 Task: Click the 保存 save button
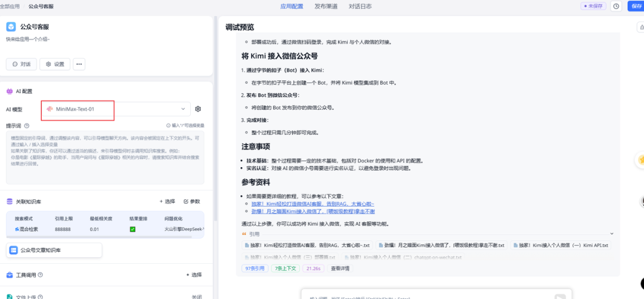click(x=636, y=6)
